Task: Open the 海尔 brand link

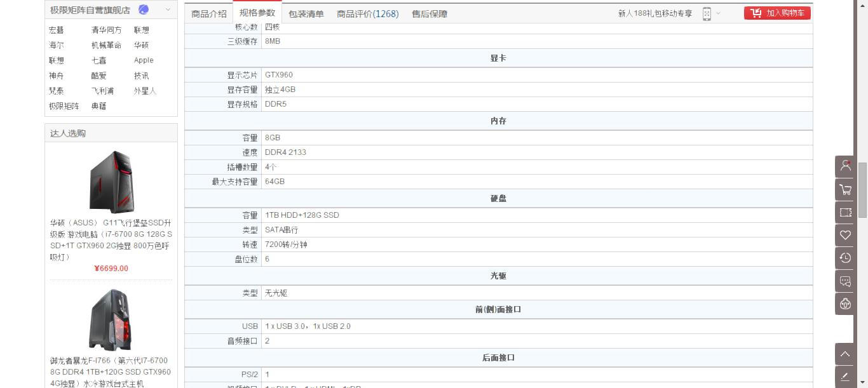Action: pyautogui.click(x=57, y=45)
